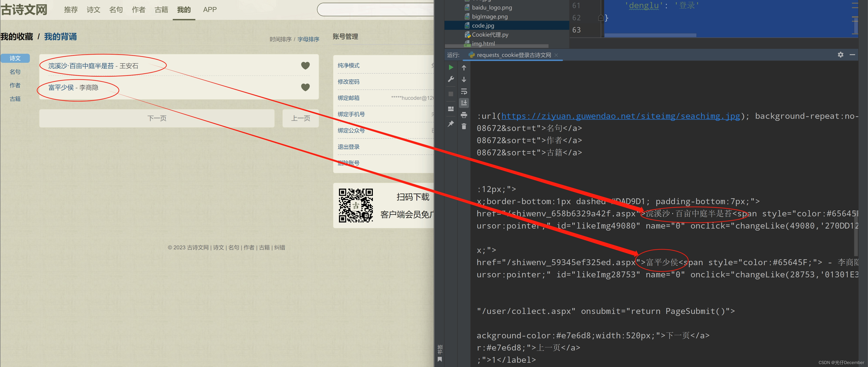Move down the stack trace with the down arrow

(464, 79)
